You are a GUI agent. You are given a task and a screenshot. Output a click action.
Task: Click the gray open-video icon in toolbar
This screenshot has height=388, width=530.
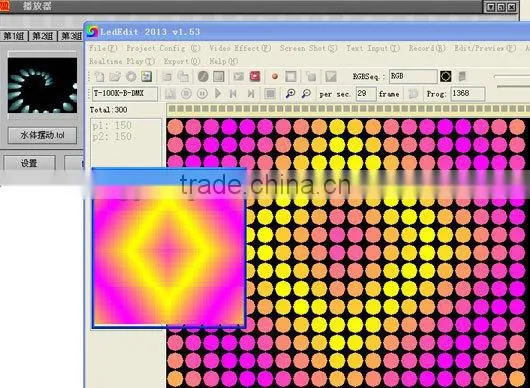tap(239, 77)
